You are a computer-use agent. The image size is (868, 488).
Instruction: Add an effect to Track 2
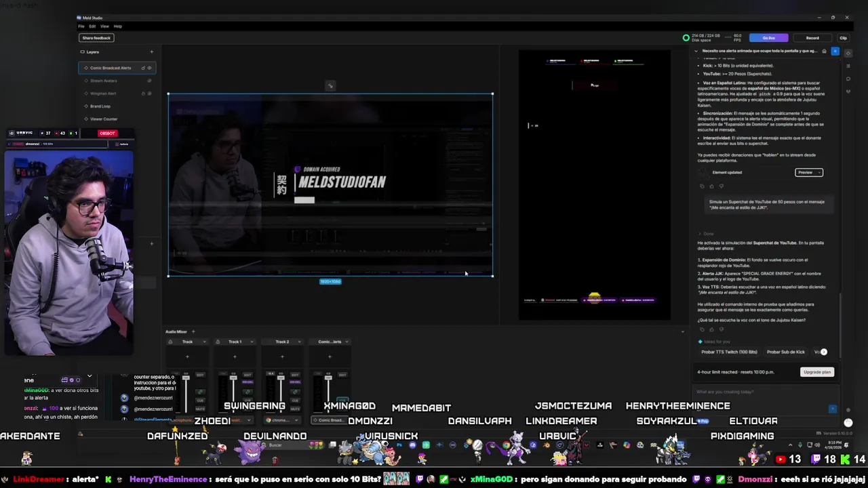(282, 357)
